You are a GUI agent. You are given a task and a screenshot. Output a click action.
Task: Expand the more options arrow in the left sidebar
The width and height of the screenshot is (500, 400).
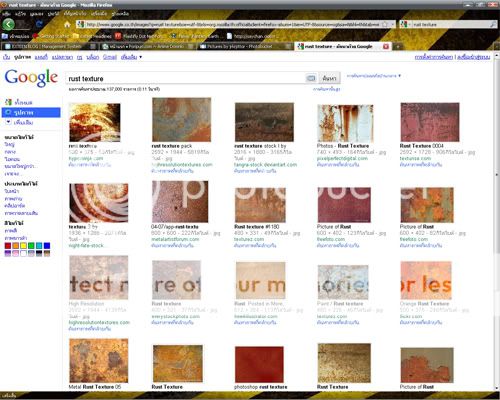pyautogui.click(x=8, y=122)
